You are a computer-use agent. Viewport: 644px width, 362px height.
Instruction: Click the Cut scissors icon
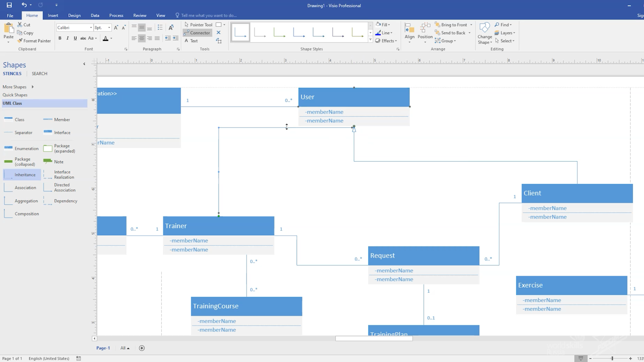tap(20, 25)
